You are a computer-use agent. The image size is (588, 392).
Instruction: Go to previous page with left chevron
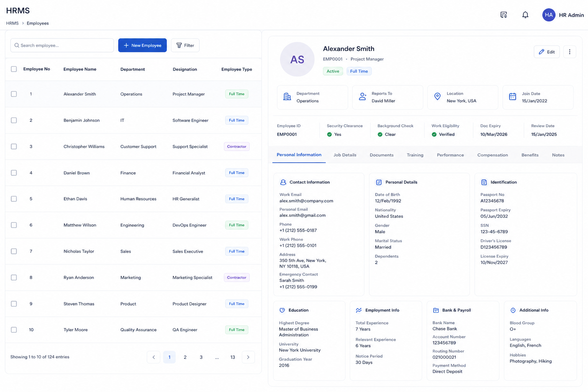point(154,357)
